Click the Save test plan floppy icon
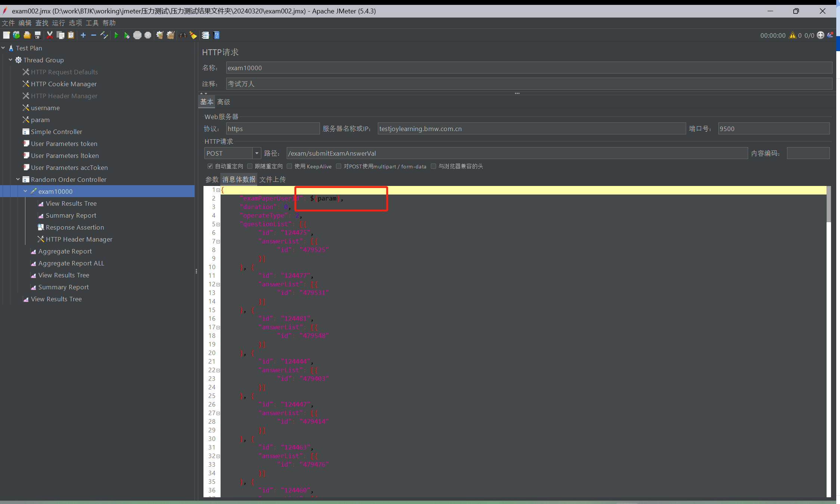 [x=38, y=35]
